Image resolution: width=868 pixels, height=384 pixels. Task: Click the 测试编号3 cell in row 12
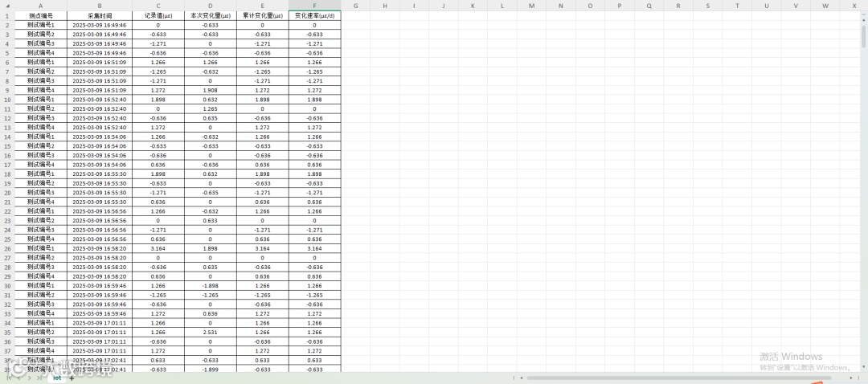pyautogui.click(x=40, y=118)
